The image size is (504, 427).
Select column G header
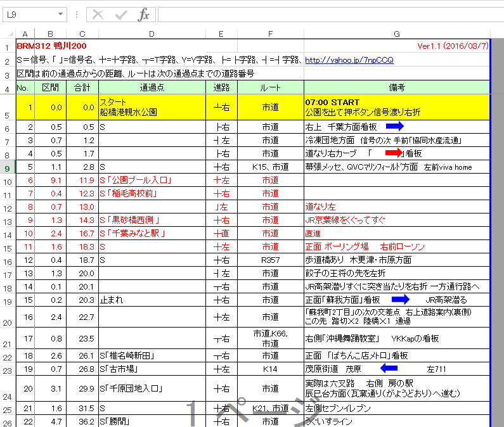[x=397, y=34]
